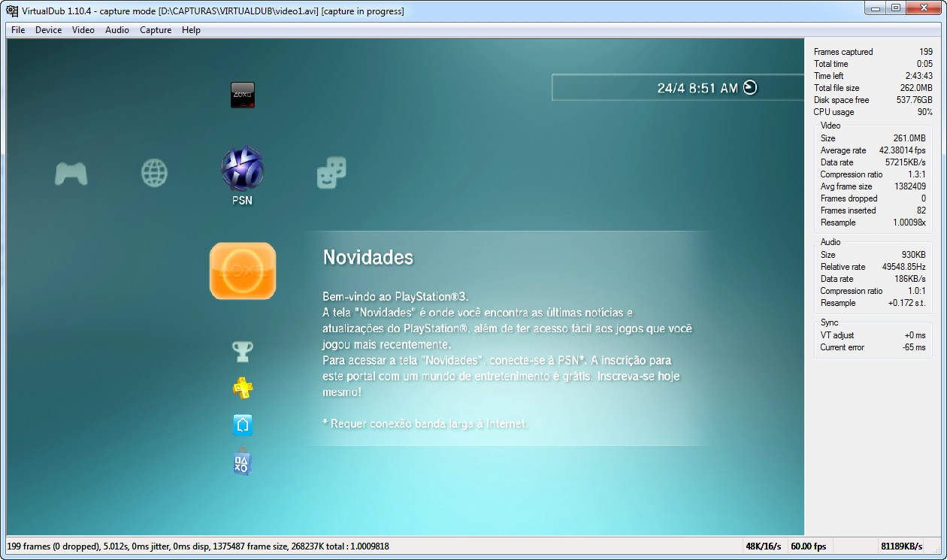The width and height of the screenshot is (947, 560).
Task: Click the Requer conexão banda larga footnote
Action: [x=425, y=424]
